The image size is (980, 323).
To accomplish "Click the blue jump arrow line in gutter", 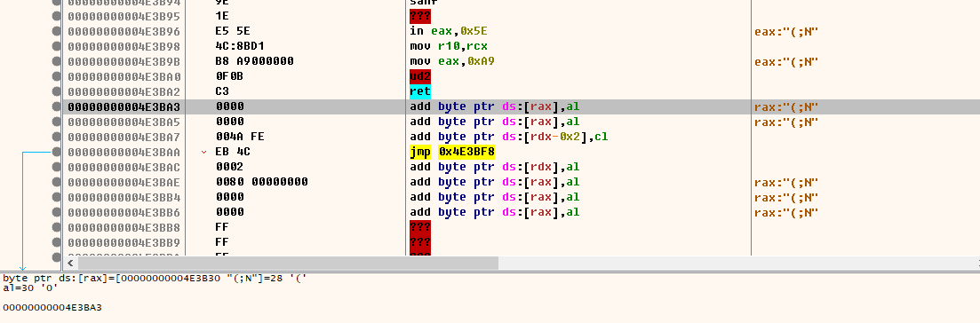I will 22,209.
